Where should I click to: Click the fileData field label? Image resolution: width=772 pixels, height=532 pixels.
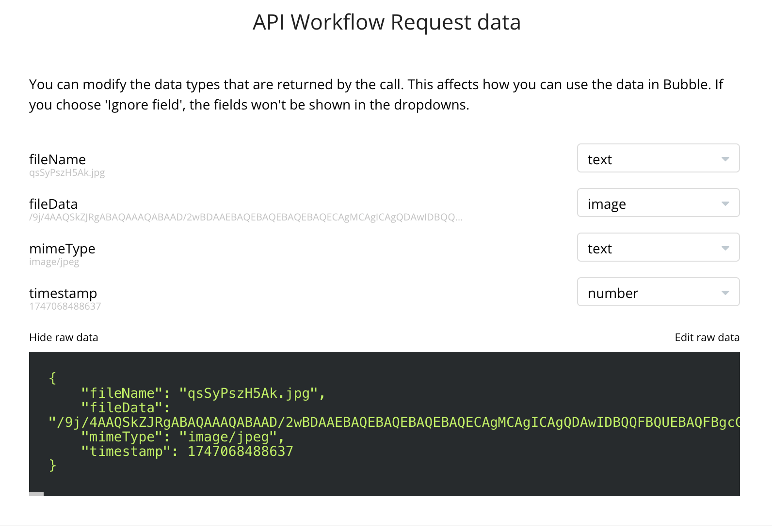(53, 204)
